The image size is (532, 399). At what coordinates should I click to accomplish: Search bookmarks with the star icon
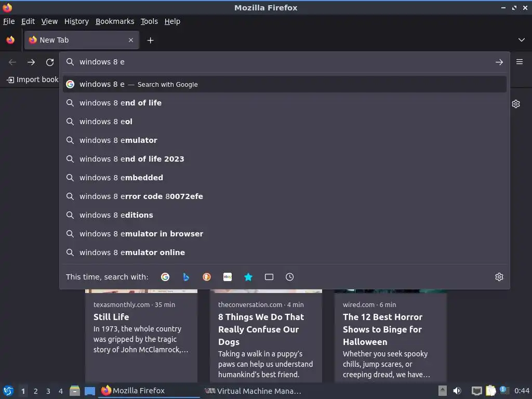pos(248,277)
